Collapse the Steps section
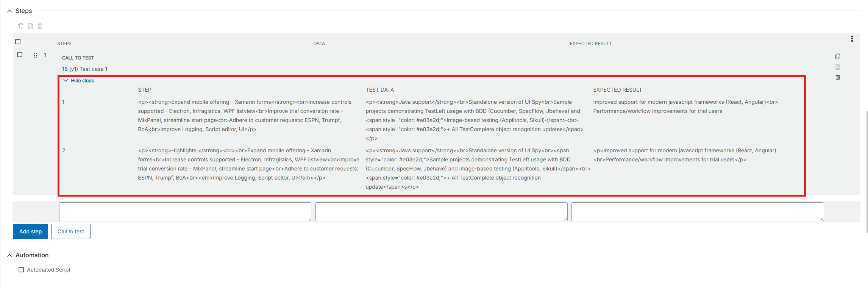This screenshot has height=286, width=868. click(x=9, y=11)
